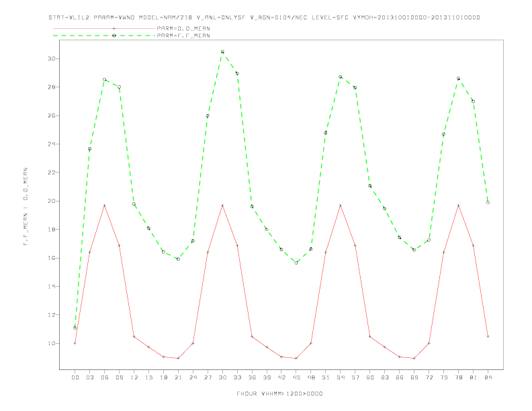532x411 pixels.
Task: Click the red plus marker at hour 00
Action: point(75,343)
